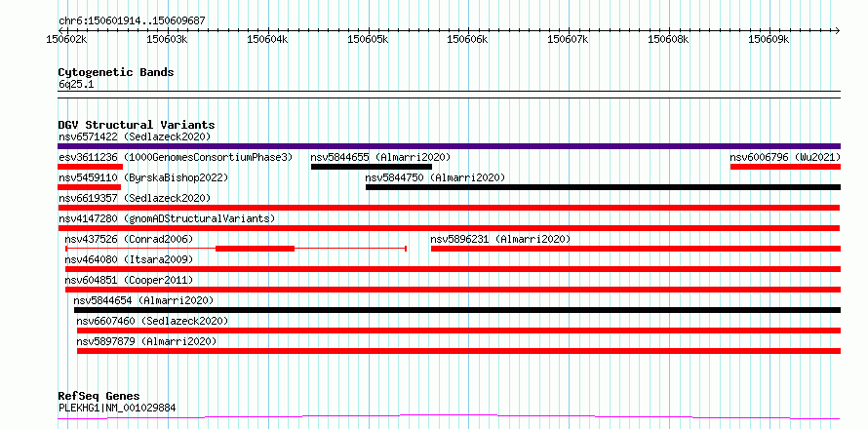Click the black bar under nsv5844654
This screenshot has width=868, height=429.
tap(457, 310)
